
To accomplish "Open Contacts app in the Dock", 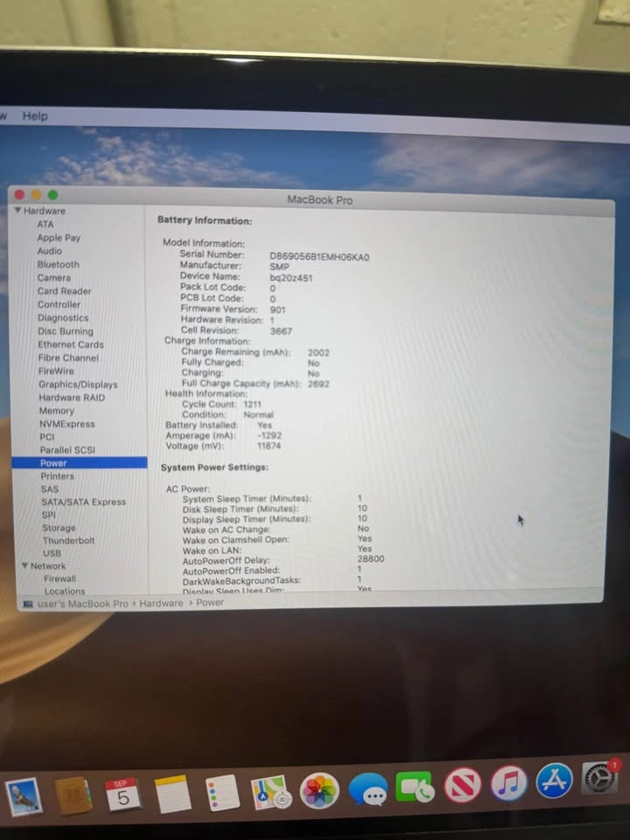I will click(x=73, y=795).
